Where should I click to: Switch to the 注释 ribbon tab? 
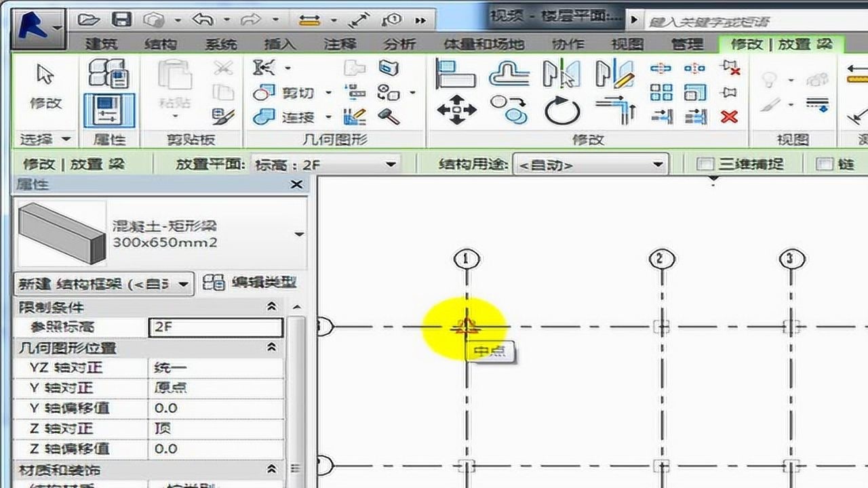339,43
